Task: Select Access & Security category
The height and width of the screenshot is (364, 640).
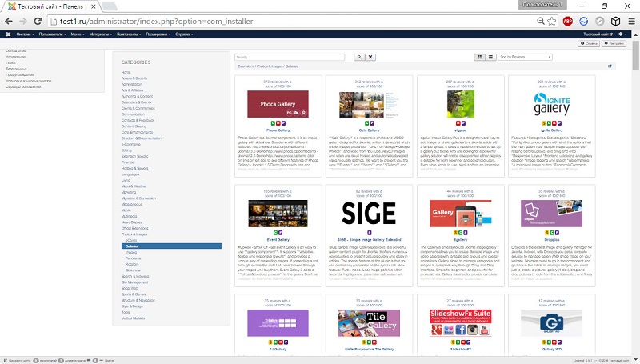Action: pos(134,78)
